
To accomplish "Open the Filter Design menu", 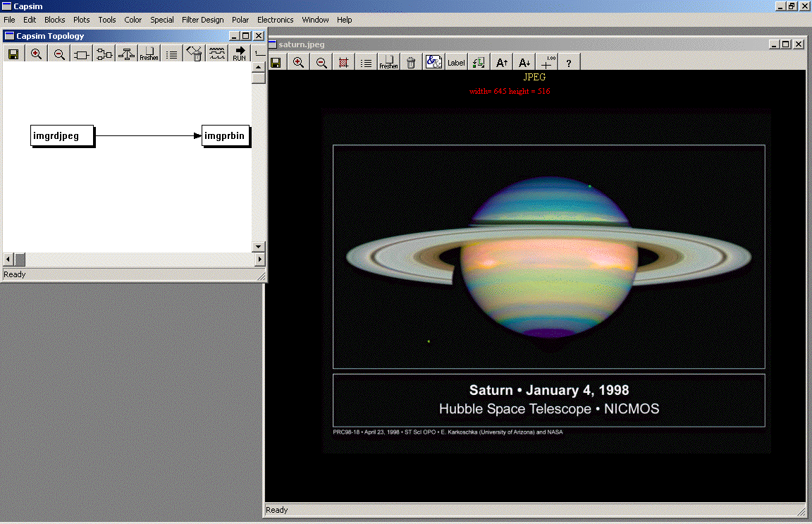I will [202, 20].
